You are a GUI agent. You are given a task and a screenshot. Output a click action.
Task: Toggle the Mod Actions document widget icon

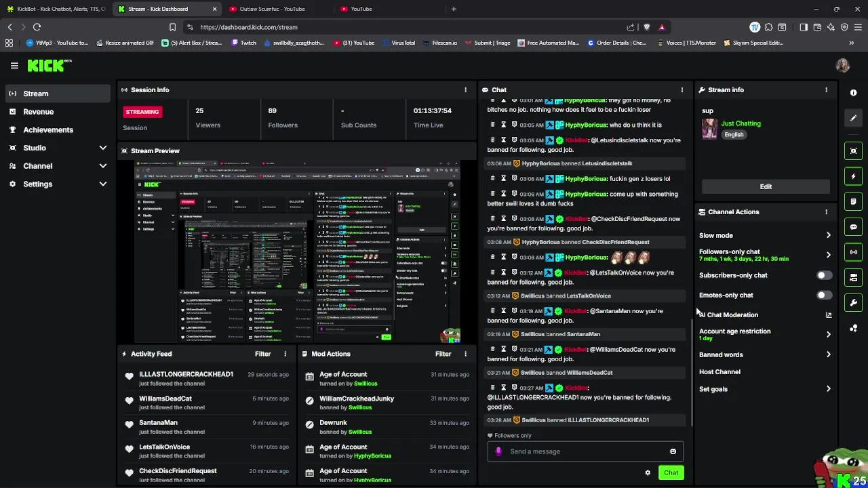click(853, 201)
